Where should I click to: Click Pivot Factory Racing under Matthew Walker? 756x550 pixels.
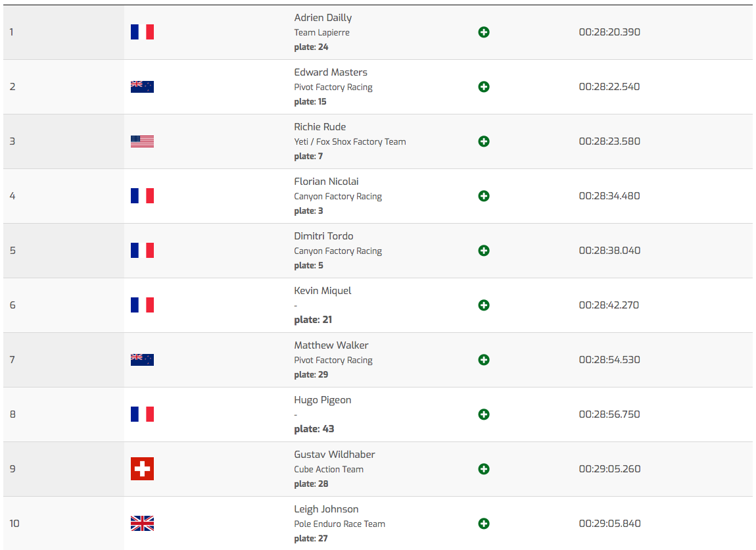pyautogui.click(x=333, y=361)
